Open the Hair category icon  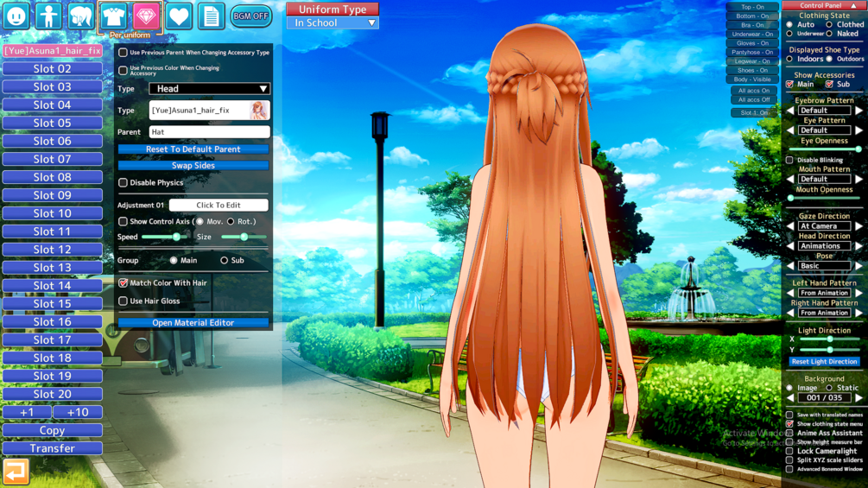tap(81, 16)
